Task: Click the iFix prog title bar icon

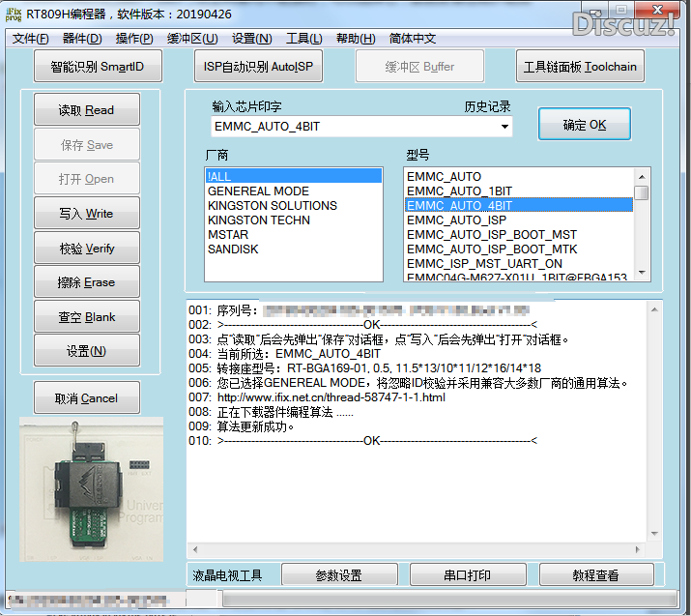Action: (14, 15)
